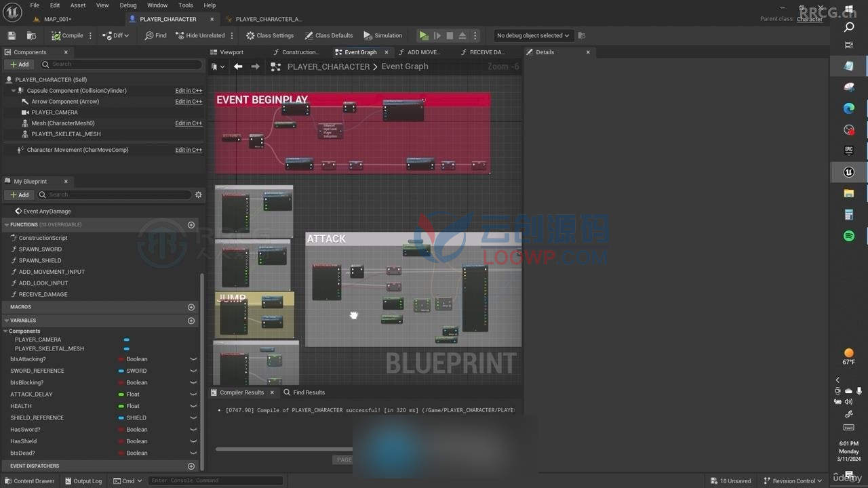
Task: Expand the MACROS section
Action: pos(7,307)
